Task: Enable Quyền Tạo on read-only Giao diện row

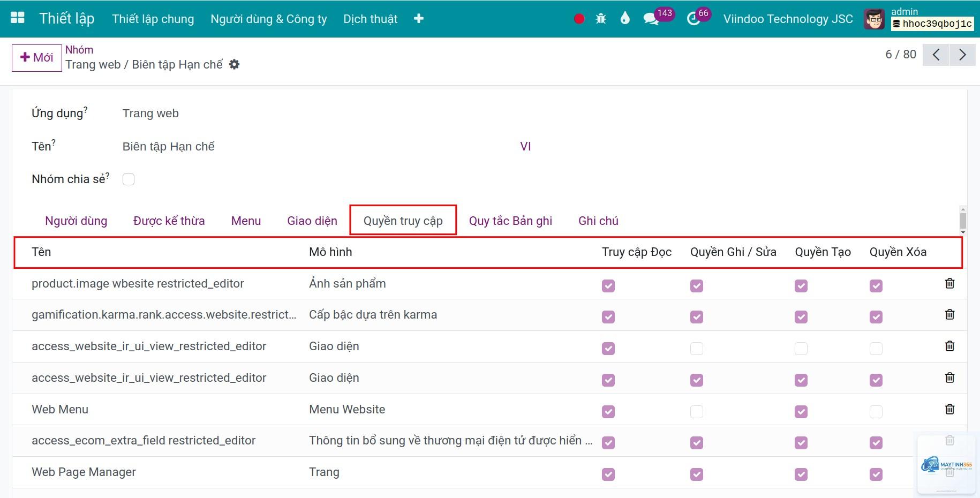Action: coord(801,349)
